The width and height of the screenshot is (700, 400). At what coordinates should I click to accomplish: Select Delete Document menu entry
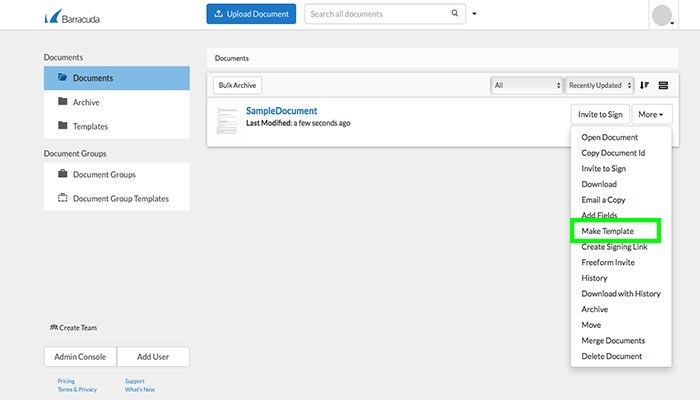click(x=612, y=356)
